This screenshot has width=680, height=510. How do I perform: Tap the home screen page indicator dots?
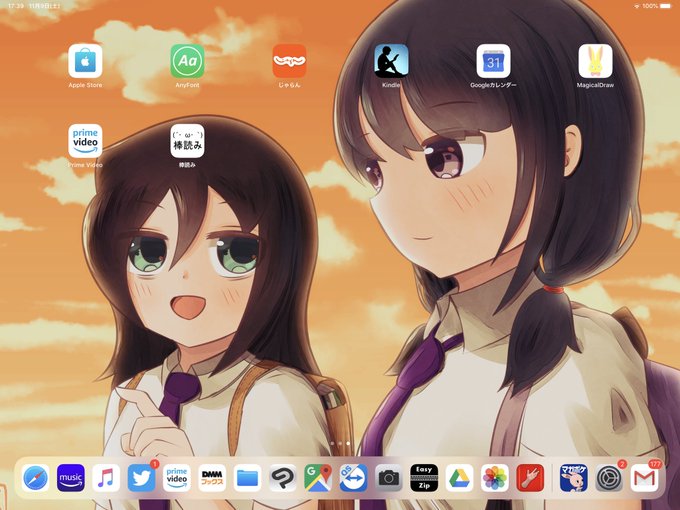pyautogui.click(x=340, y=443)
